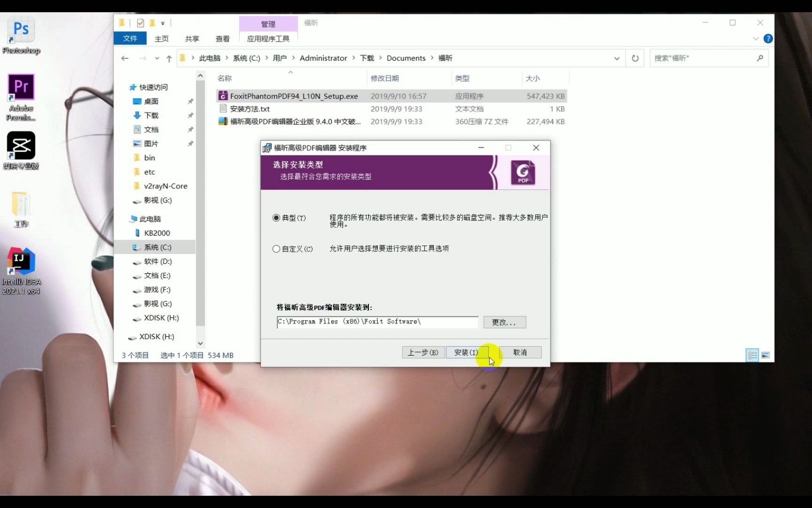
Task: Click the installation path input field
Action: (377, 322)
